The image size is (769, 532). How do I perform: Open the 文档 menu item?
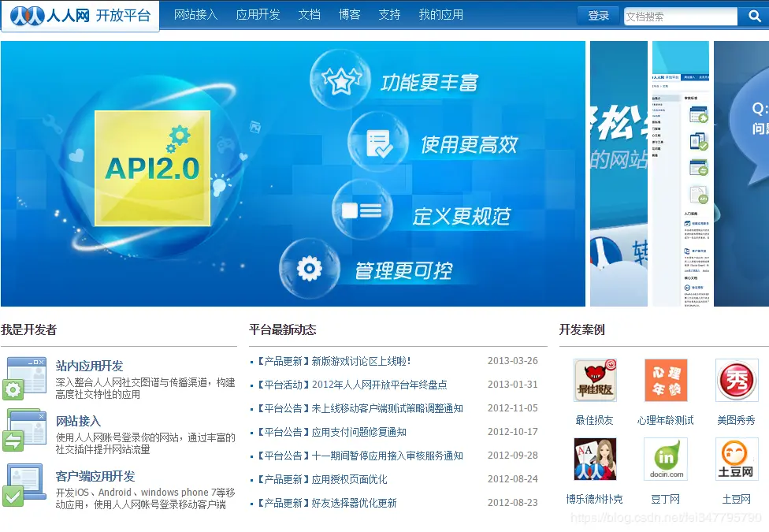click(310, 15)
